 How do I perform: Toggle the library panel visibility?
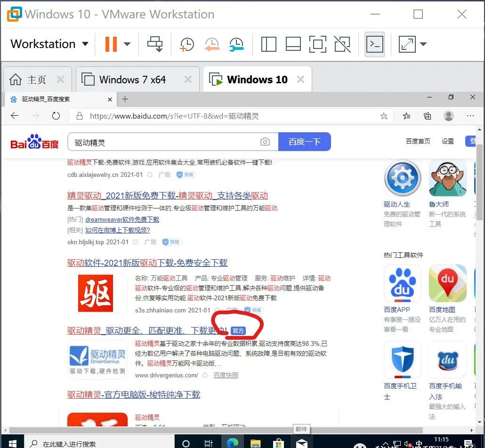point(268,44)
